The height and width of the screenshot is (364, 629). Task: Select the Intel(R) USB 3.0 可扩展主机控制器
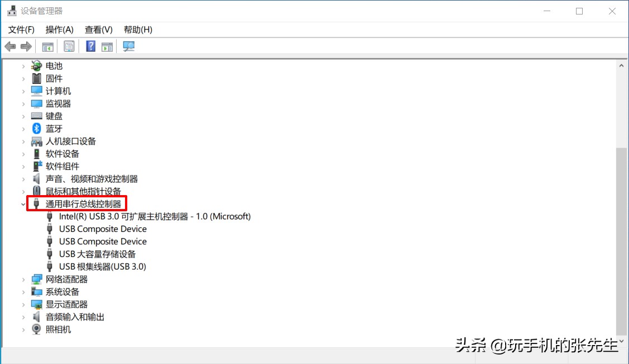154,216
